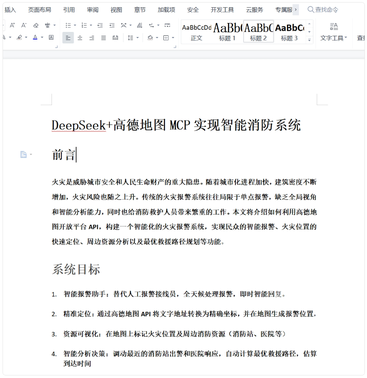Align text to the left
The height and width of the screenshot is (378, 367).
pos(68,38)
